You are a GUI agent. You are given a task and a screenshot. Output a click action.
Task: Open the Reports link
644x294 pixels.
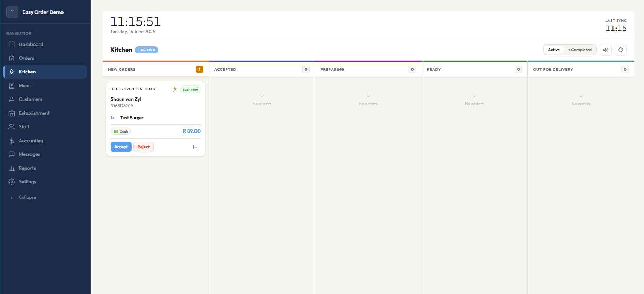click(45, 168)
